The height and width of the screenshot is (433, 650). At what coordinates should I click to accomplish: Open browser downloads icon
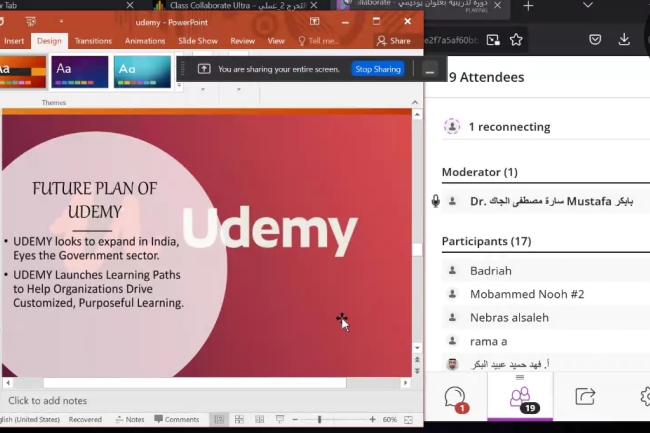click(624, 39)
